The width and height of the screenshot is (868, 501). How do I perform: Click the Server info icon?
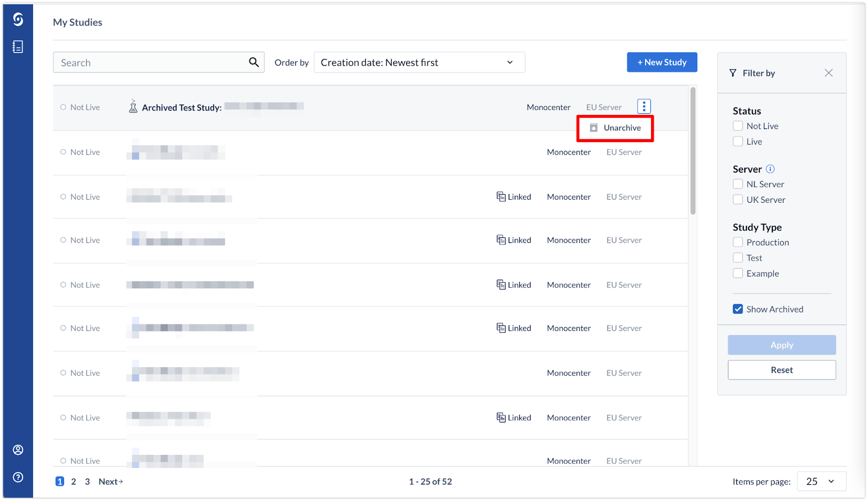click(x=770, y=169)
